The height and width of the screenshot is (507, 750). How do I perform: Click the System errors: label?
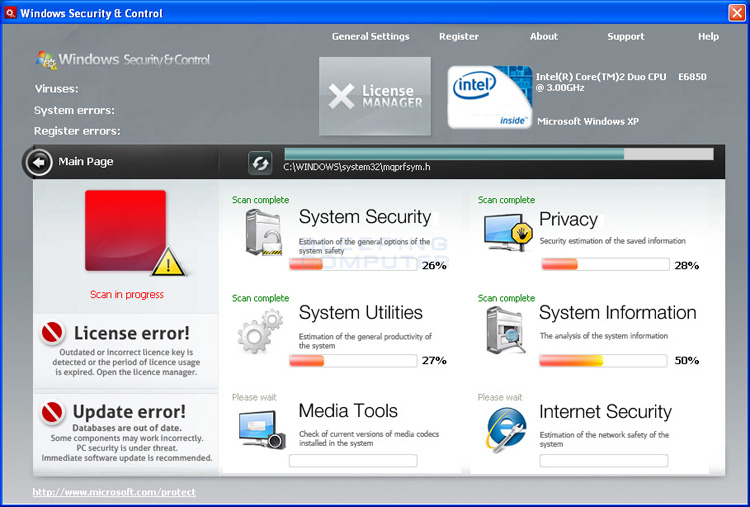[74, 110]
